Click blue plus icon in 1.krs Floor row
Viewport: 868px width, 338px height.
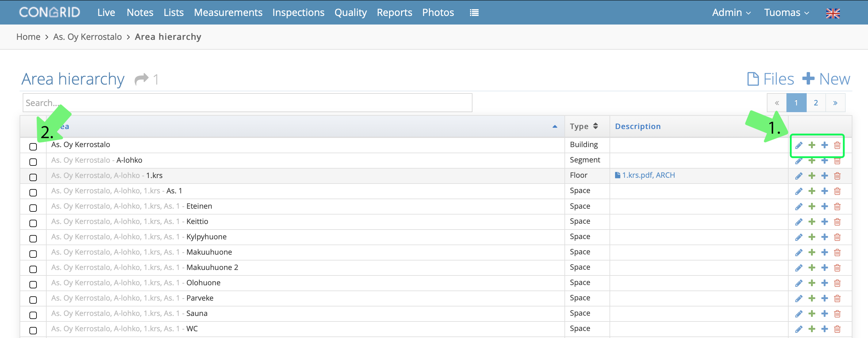point(824,176)
